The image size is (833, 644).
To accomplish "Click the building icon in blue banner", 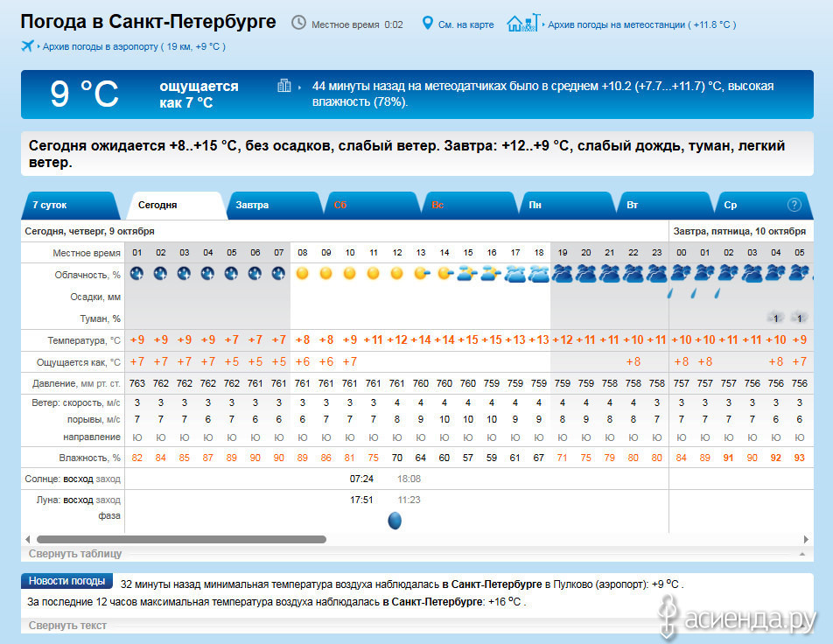I will point(283,86).
